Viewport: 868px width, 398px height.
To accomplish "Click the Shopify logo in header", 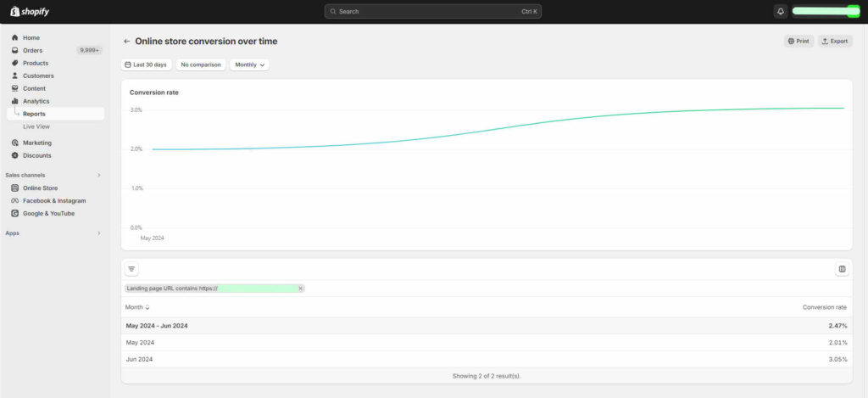I will pyautogui.click(x=30, y=11).
